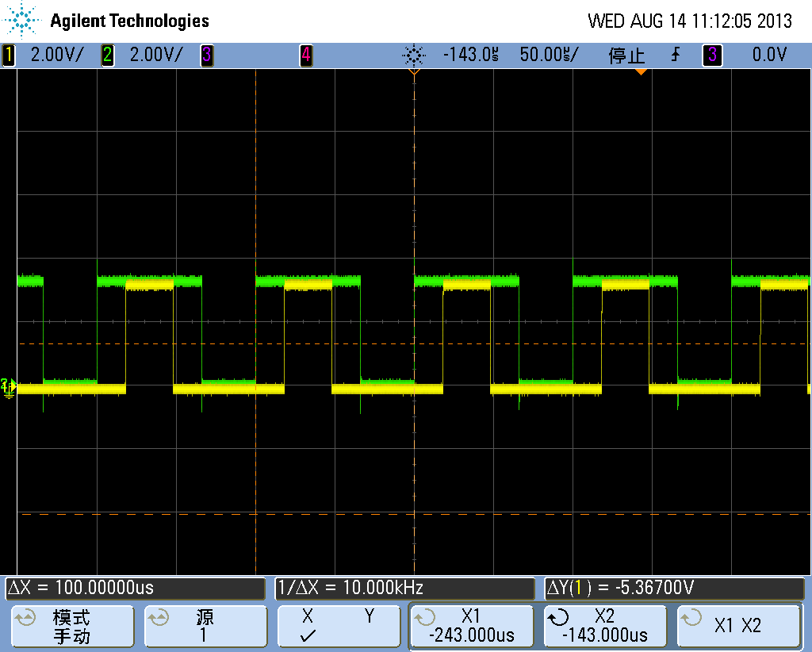Click the channel 1 2.00V/ scale value
Viewport: 812px width, 652px height.
pyautogui.click(x=56, y=55)
